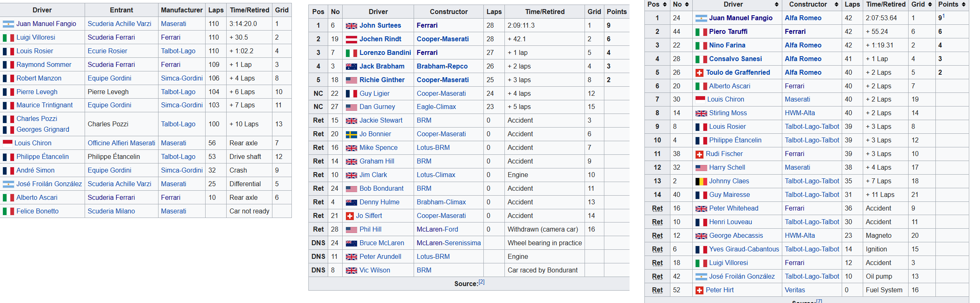Click the Belgian flag beside Johnny Claes
The width and height of the screenshot is (980, 303).
tap(701, 181)
